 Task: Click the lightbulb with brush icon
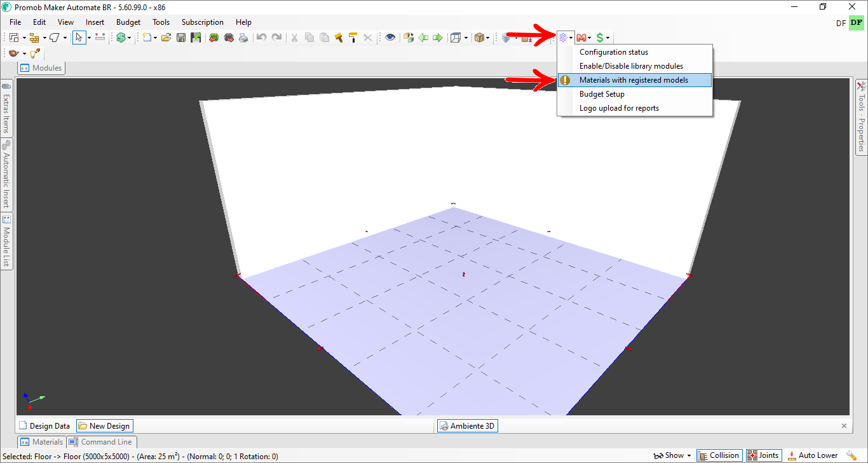pos(35,53)
